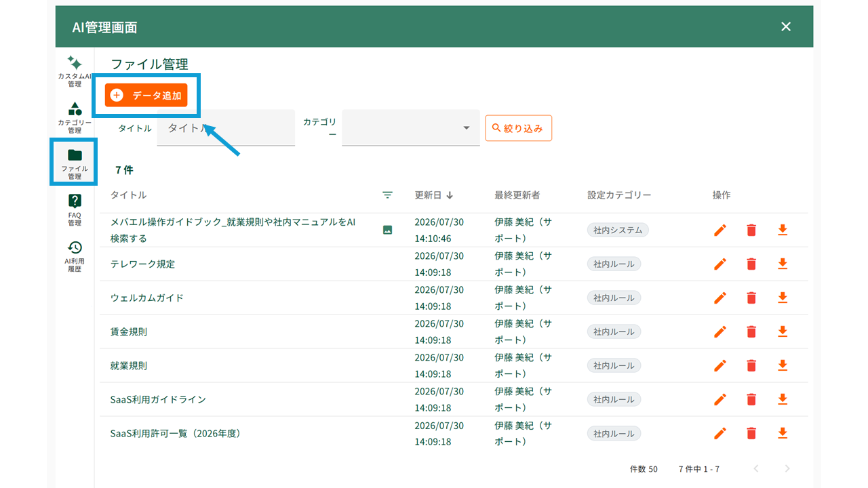Go to previous page chevron
The width and height of the screenshot is (868, 488).
[756, 468]
